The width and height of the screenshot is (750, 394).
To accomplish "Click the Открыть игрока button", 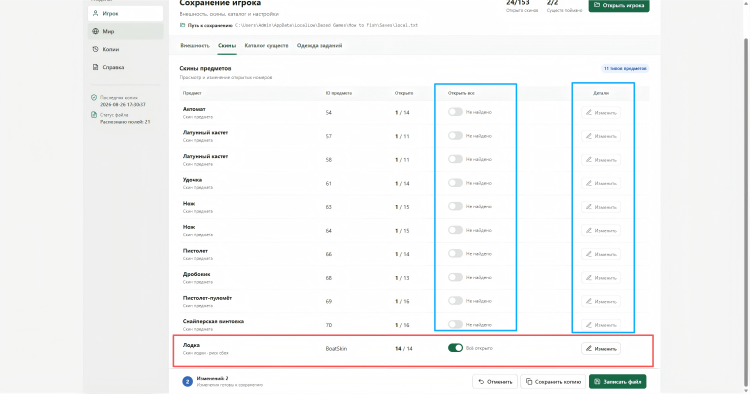I will tap(619, 5).
